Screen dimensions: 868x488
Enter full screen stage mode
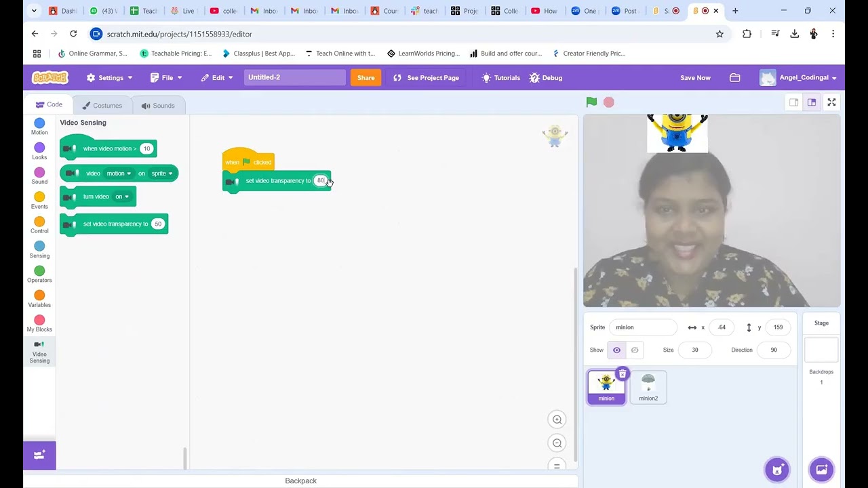click(x=831, y=102)
